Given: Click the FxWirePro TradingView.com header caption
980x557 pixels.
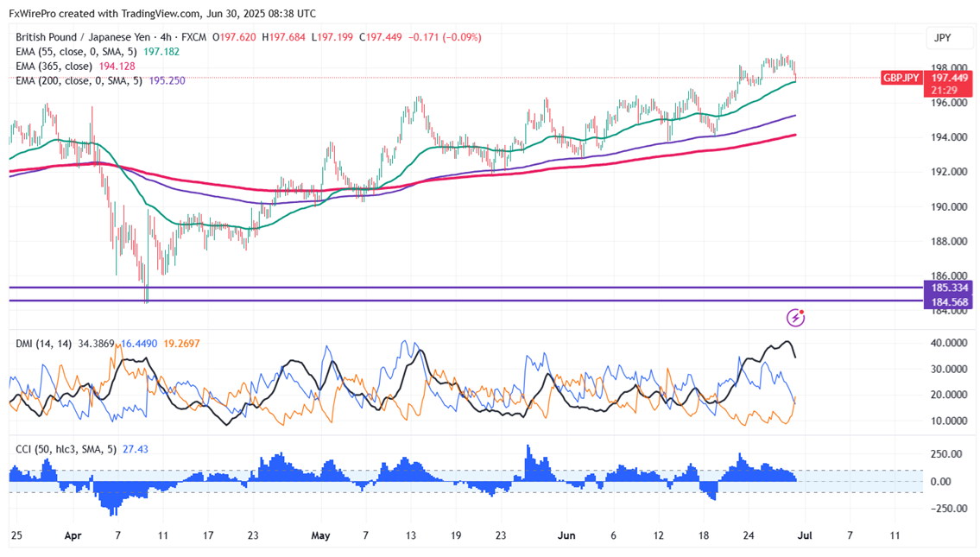Looking at the screenshot, I should (162, 13).
